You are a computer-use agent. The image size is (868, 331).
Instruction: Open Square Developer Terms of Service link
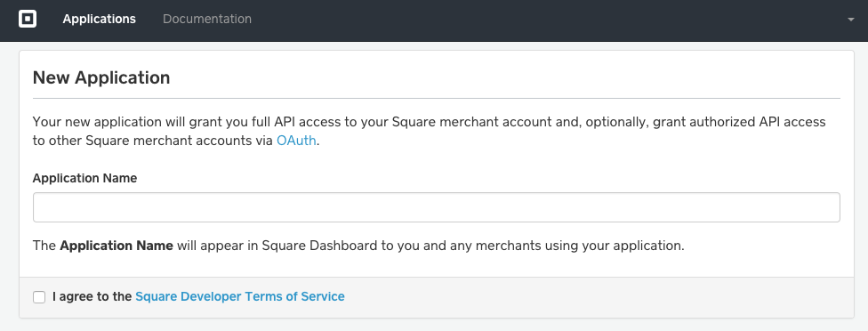tap(240, 296)
